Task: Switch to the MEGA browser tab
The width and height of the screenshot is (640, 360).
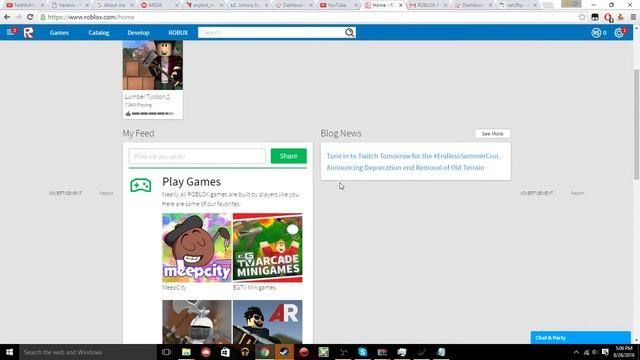Action: [158, 5]
